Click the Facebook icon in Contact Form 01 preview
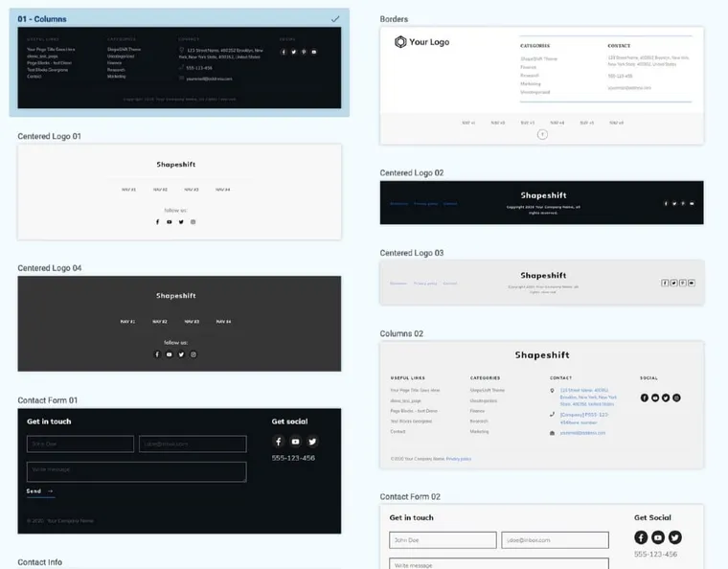 coord(278,442)
